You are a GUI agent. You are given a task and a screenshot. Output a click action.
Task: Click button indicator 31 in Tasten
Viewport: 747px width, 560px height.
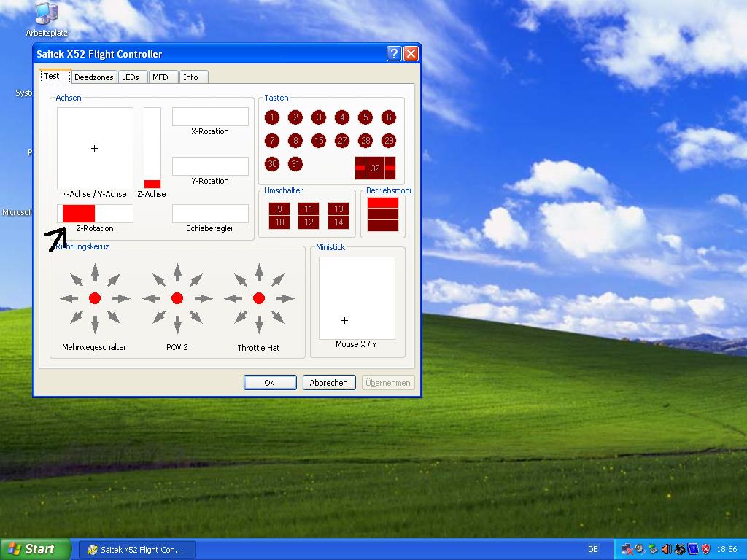295,164
